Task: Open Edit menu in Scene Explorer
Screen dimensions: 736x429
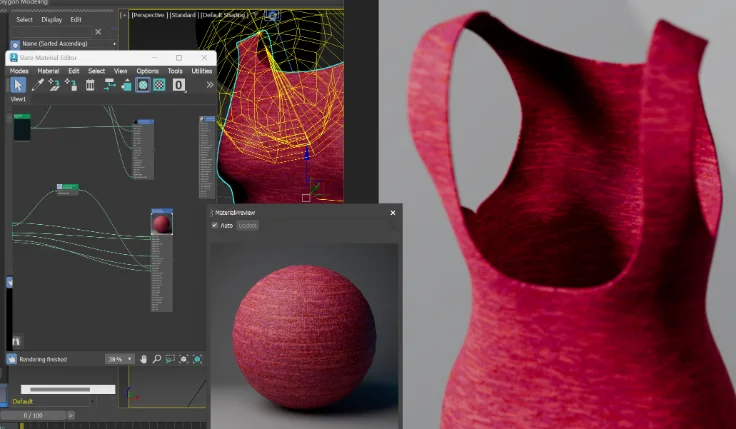Action: [x=76, y=20]
